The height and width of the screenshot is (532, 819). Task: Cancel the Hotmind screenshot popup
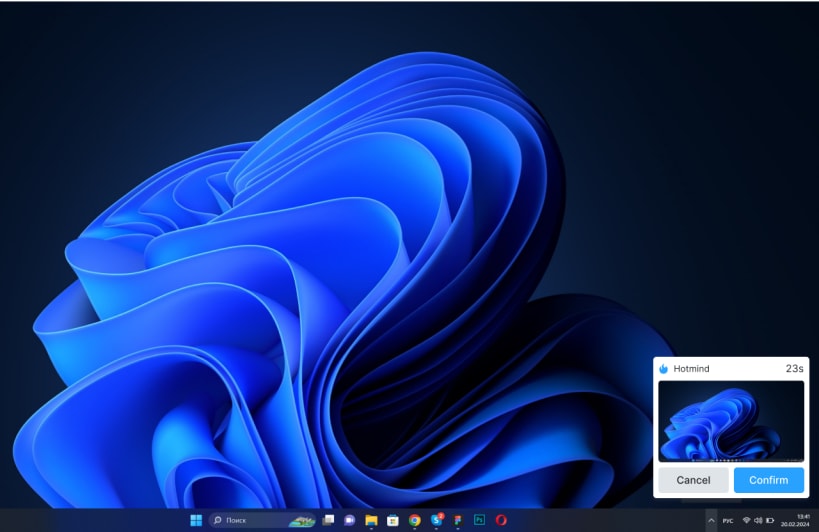[x=693, y=480]
